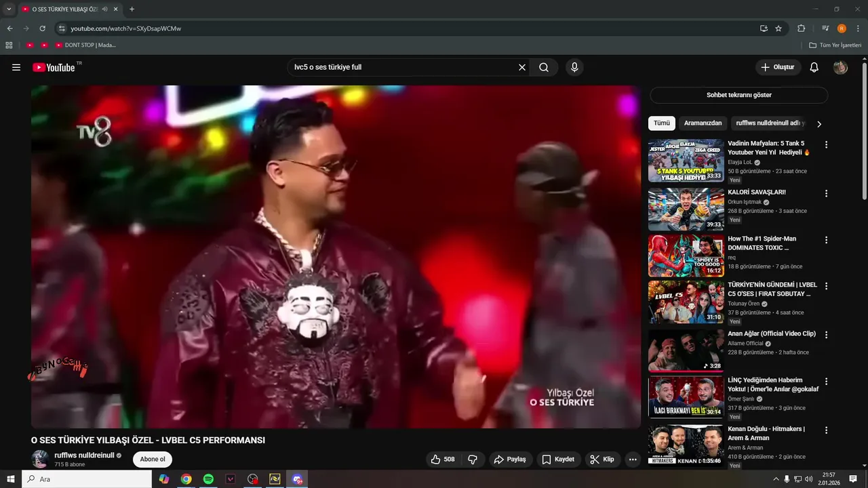Viewport: 868px width, 488px height.
Task: Select the Tümü filter chip
Action: tap(662, 123)
